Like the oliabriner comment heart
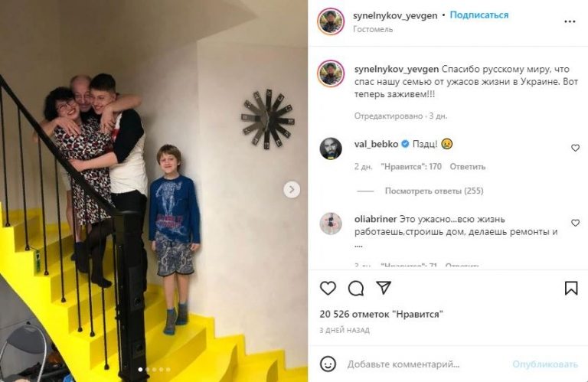The width and height of the screenshot is (588, 382). pyautogui.click(x=575, y=223)
